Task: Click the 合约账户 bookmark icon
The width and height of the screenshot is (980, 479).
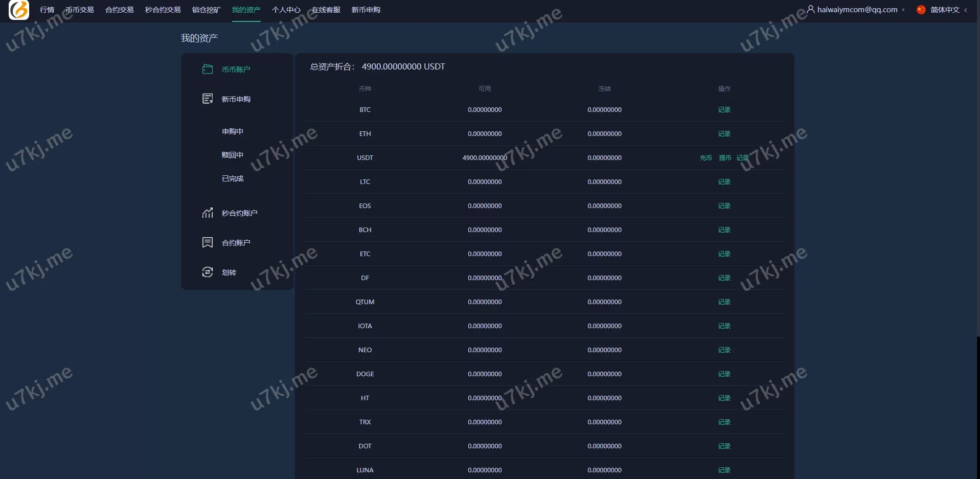Action: [208, 242]
